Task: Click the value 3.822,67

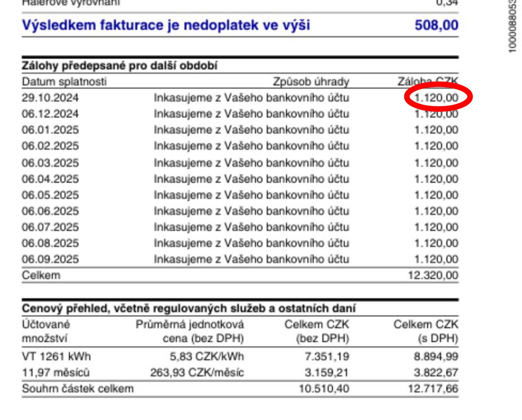Action: point(436,373)
